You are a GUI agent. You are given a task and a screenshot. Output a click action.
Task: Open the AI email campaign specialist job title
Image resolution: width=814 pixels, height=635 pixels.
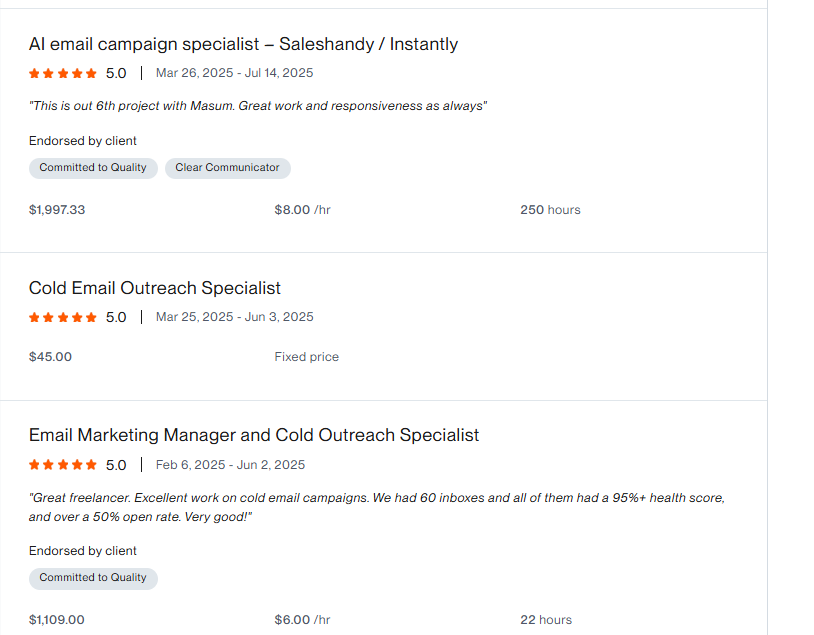pyautogui.click(x=243, y=44)
